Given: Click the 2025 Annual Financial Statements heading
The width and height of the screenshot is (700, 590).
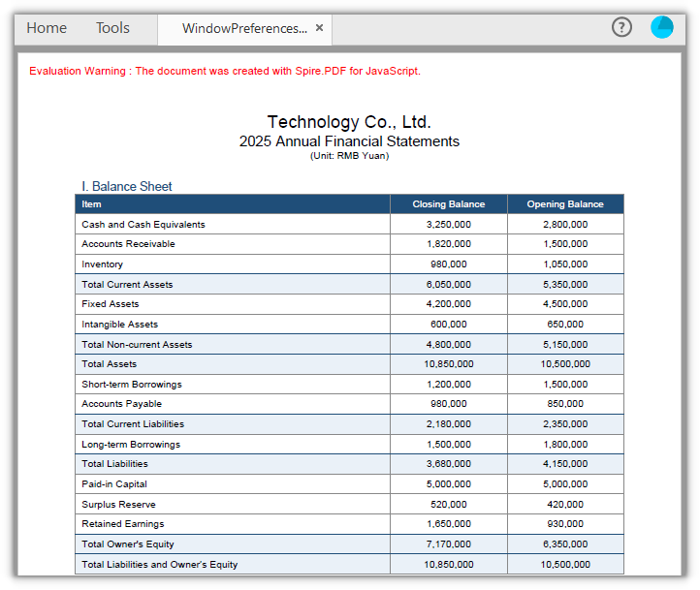Looking at the screenshot, I should 349,141.
